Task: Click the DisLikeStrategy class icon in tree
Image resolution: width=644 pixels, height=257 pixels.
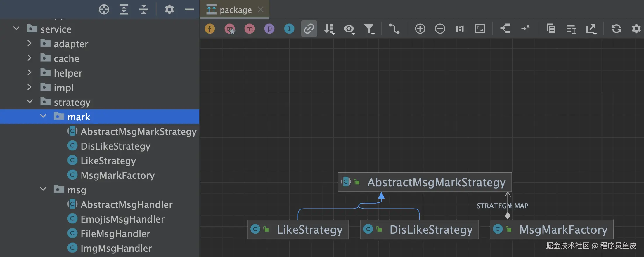Action: tap(72, 145)
